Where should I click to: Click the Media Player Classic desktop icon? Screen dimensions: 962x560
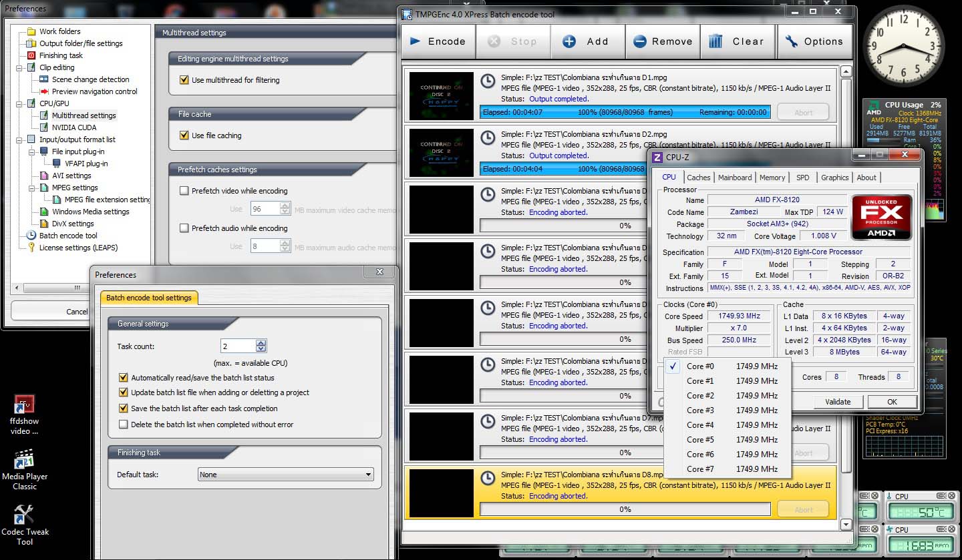[25, 470]
